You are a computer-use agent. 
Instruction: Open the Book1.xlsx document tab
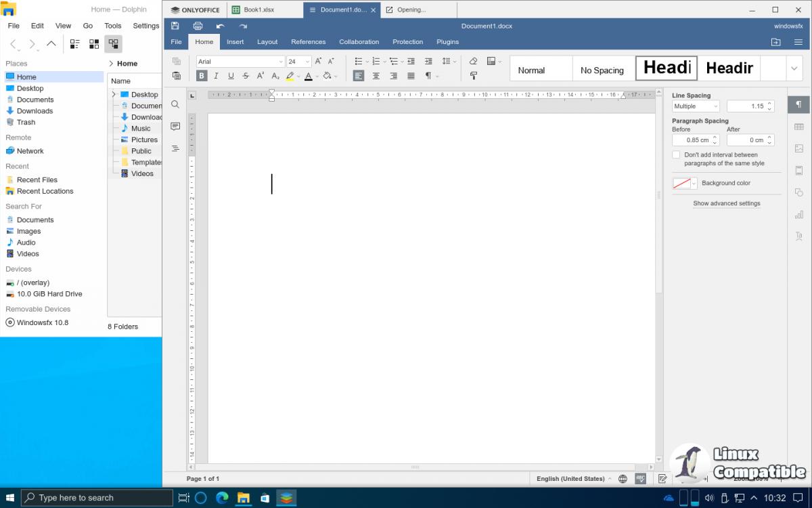(258, 10)
